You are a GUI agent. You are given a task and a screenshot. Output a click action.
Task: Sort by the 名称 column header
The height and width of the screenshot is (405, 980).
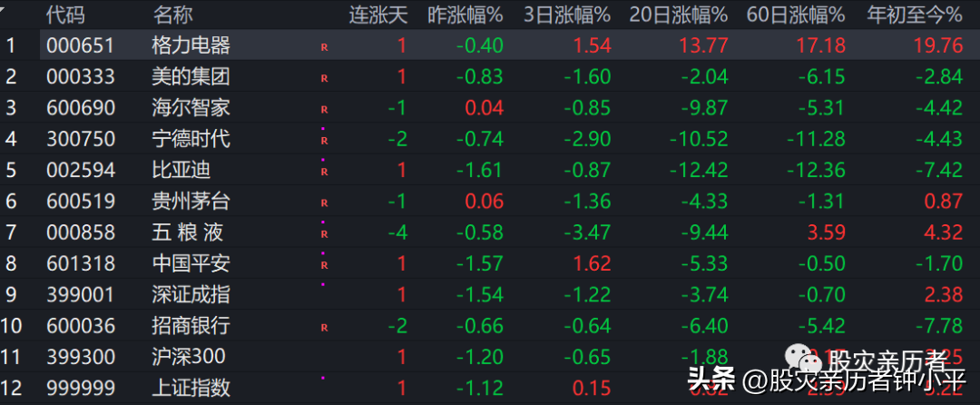click(173, 15)
